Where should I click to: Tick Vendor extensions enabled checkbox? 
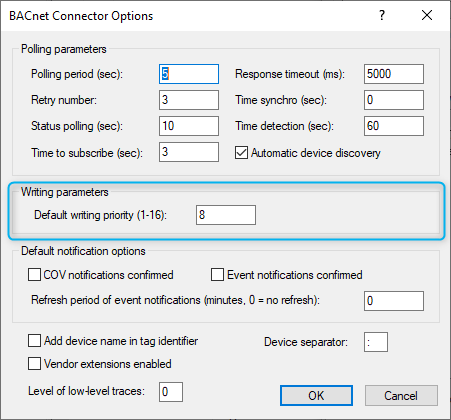pyautogui.click(x=34, y=364)
